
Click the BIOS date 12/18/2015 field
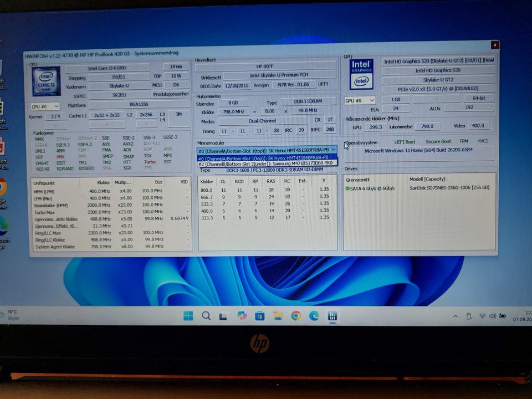pyautogui.click(x=237, y=85)
